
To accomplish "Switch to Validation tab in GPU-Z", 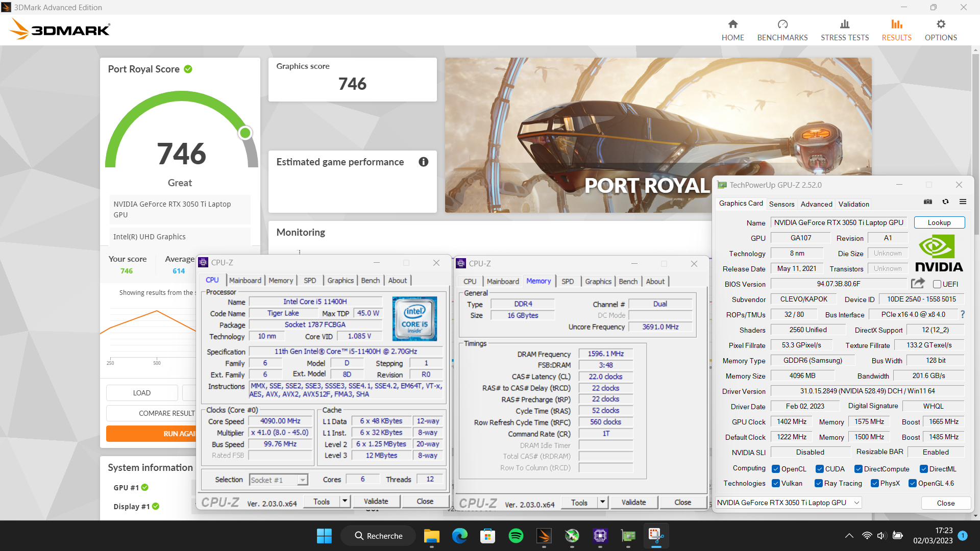I will [853, 204].
